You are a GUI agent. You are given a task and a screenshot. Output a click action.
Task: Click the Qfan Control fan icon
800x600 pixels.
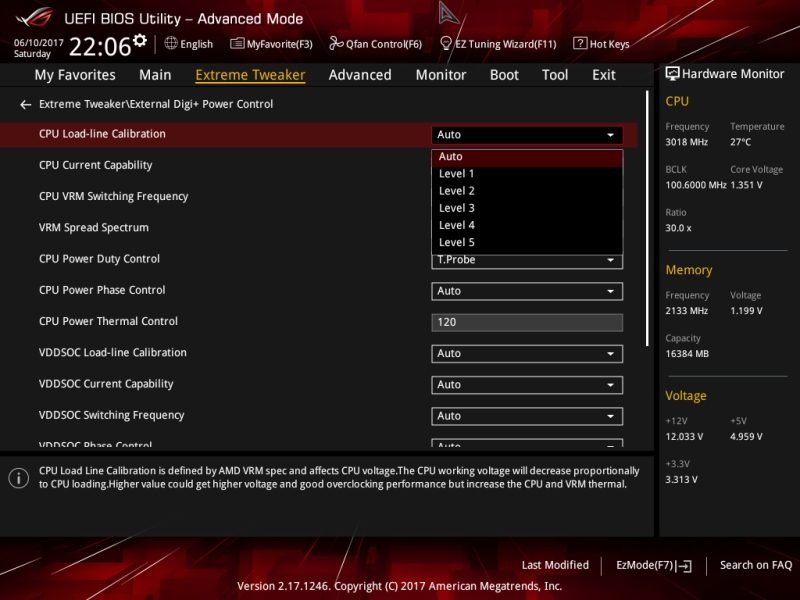(x=336, y=43)
